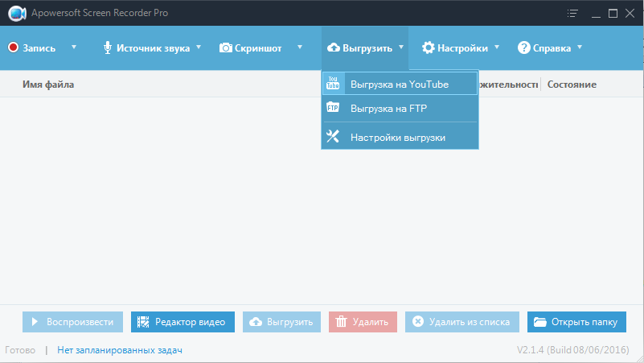Viewport: 644px width, 363px height.
Task: Sort by Состояние column header
Action: (572, 85)
